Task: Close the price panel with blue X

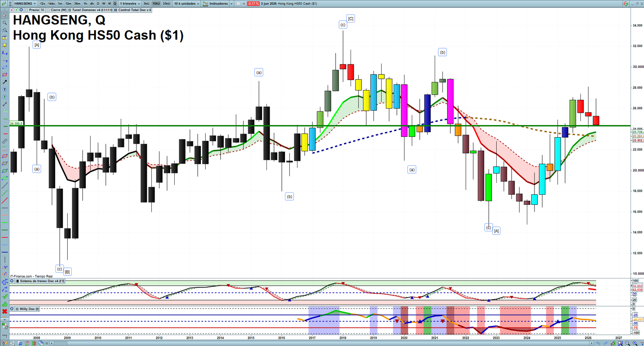Action: click(x=21, y=10)
